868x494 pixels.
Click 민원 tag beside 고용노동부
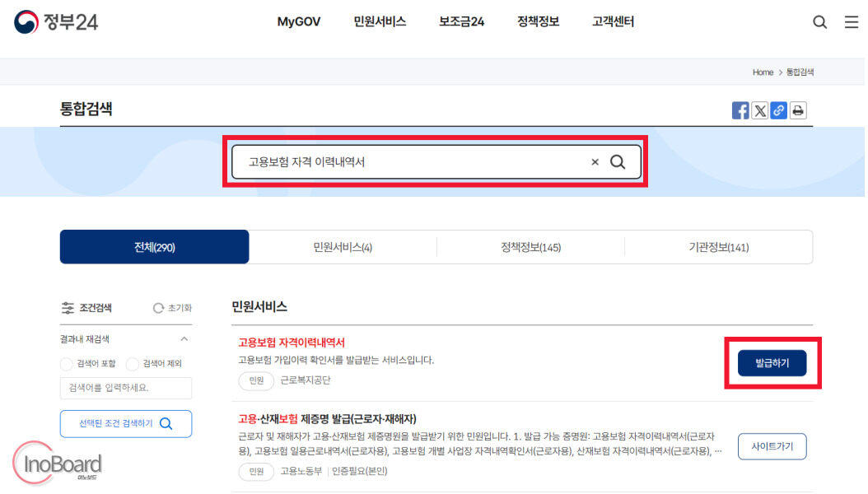(x=256, y=471)
